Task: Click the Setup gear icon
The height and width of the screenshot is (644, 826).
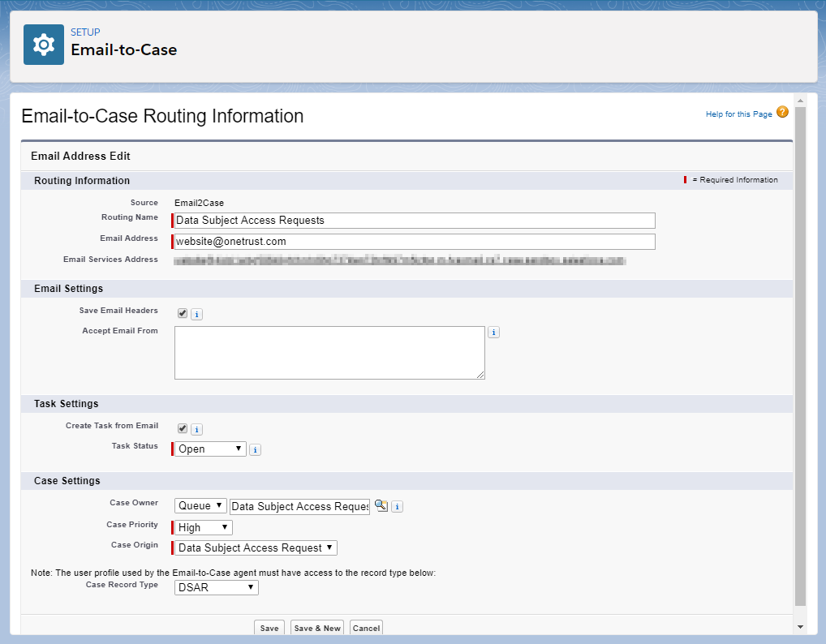Action: point(43,44)
